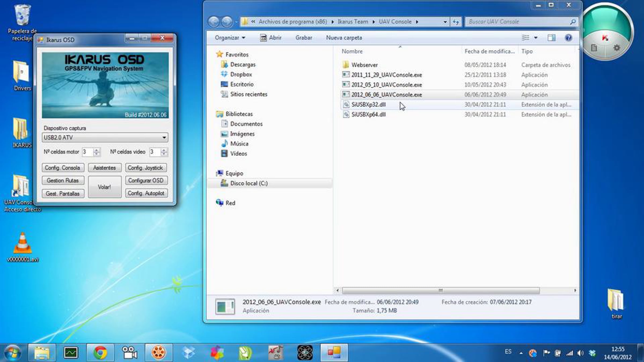Screen dimensions: 644x362
Task: Select 2012_06_06_UAVConsole.exe file
Action: [x=386, y=95]
